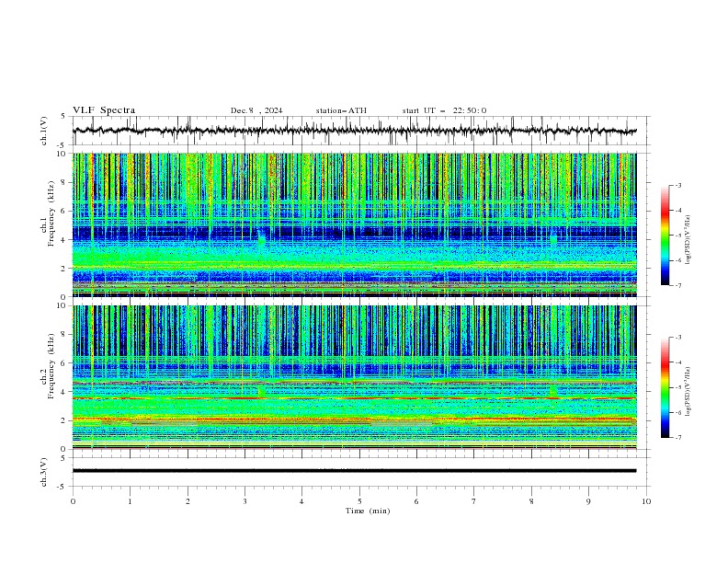Click the "-4" tick on ch.2 color bar

pos(677,362)
